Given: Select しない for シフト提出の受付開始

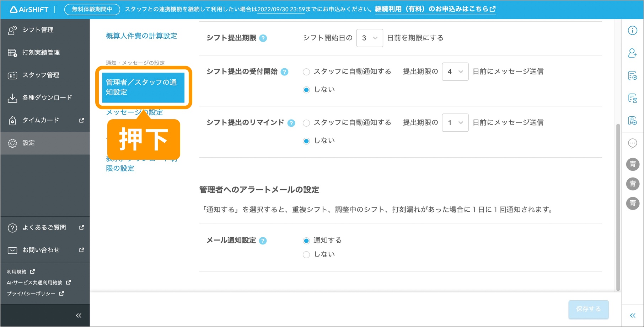Looking at the screenshot, I should [306, 89].
